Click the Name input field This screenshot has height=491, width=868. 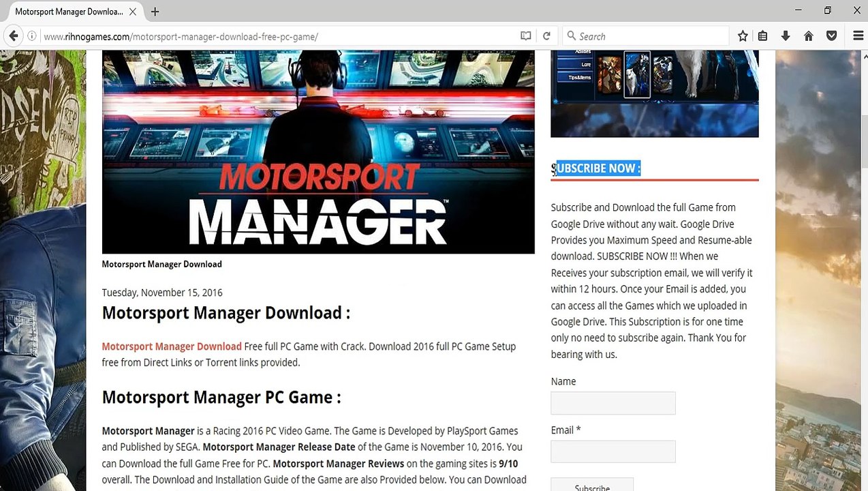pos(613,403)
